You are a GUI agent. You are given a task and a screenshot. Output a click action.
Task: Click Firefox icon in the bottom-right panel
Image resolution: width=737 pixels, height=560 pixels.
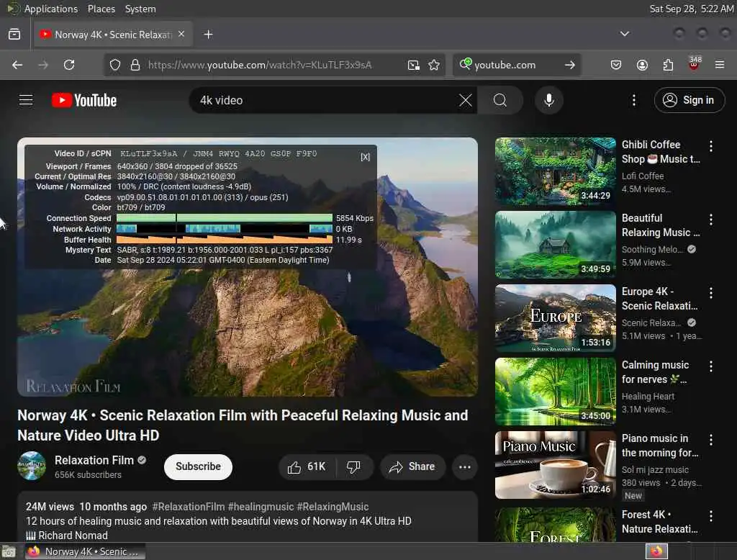(656, 551)
